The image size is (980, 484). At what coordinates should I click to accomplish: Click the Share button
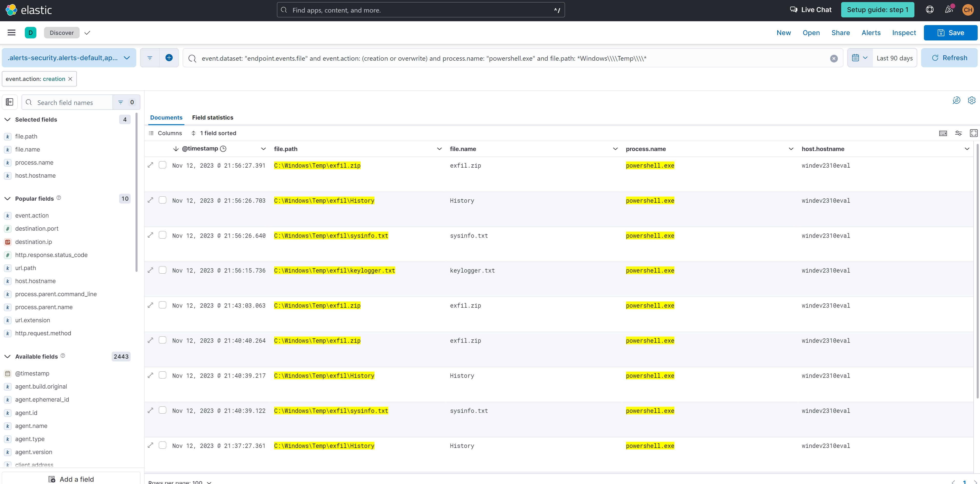[840, 33]
